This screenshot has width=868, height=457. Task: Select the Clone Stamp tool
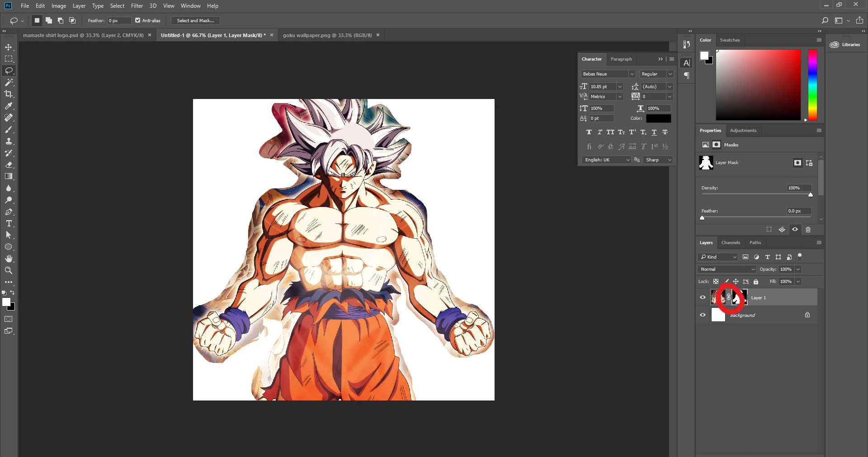click(9, 141)
